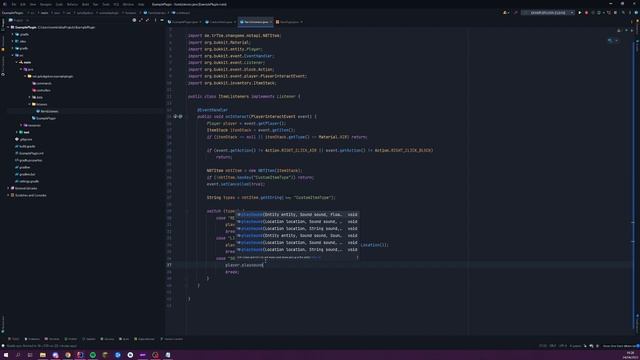Image resolution: width=640 pixels, height=360 pixels.
Task: Collapse the listeners package arrow
Action: pos(30,104)
